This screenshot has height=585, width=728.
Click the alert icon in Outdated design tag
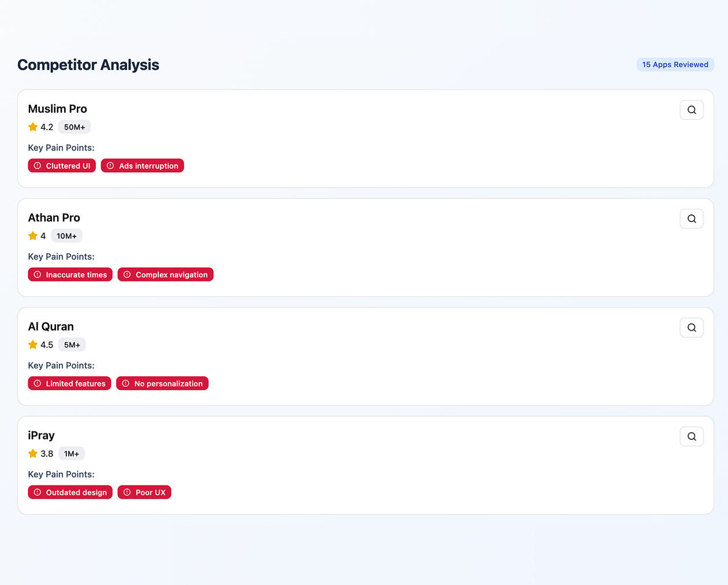(38, 493)
